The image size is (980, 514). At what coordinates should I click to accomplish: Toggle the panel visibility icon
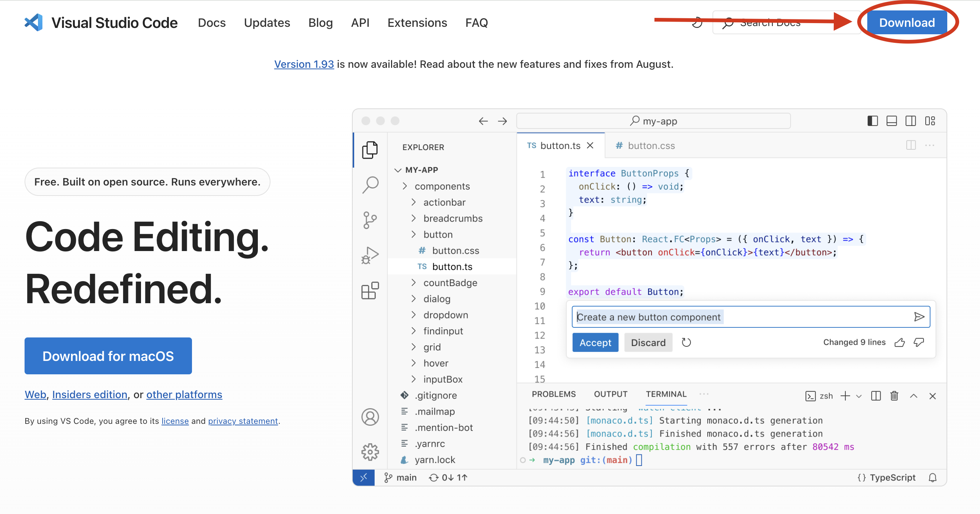tap(892, 121)
